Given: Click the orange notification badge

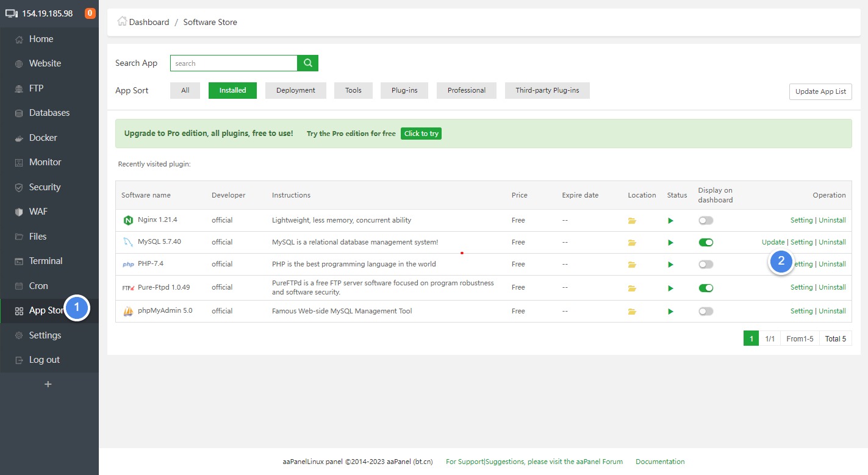Looking at the screenshot, I should click(x=90, y=13).
